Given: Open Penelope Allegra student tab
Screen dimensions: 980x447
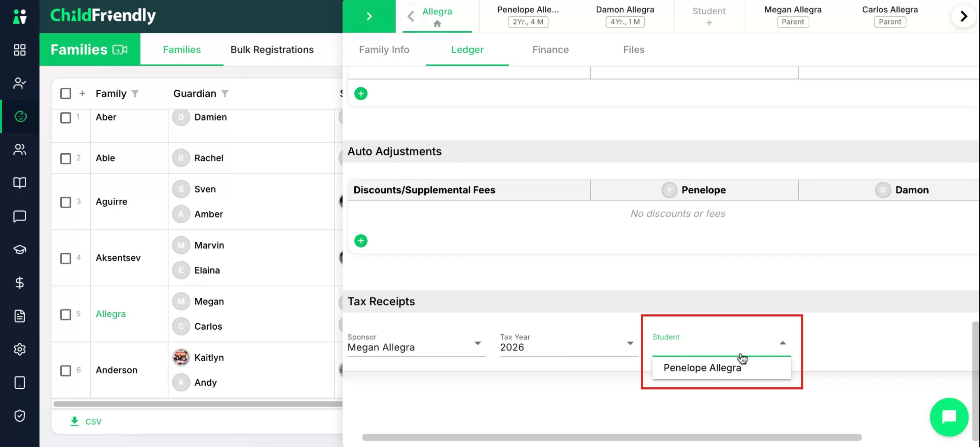Looking at the screenshot, I should pos(528,16).
